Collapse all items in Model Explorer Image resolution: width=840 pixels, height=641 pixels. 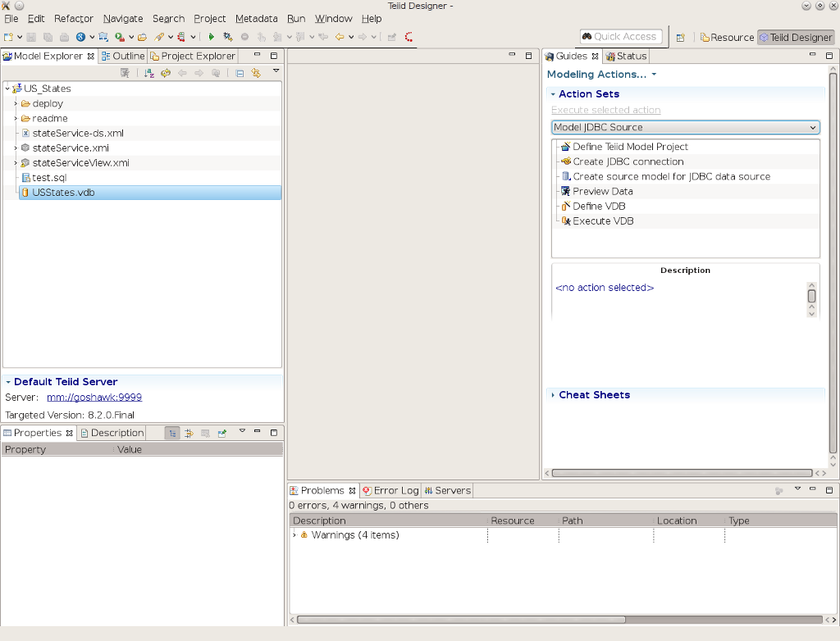coord(240,73)
